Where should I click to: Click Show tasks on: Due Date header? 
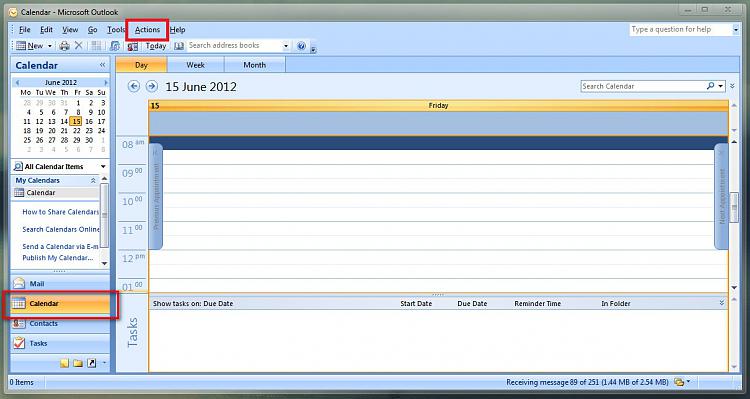[193, 304]
